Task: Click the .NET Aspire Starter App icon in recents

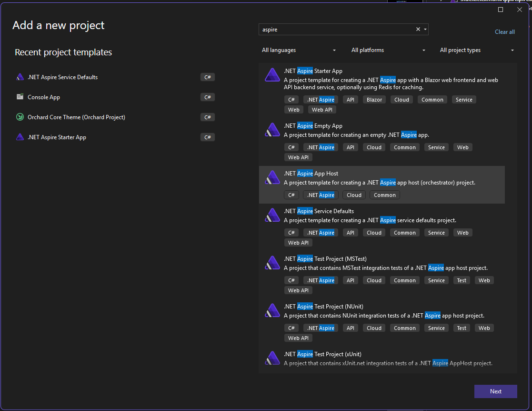Action: [20, 137]
